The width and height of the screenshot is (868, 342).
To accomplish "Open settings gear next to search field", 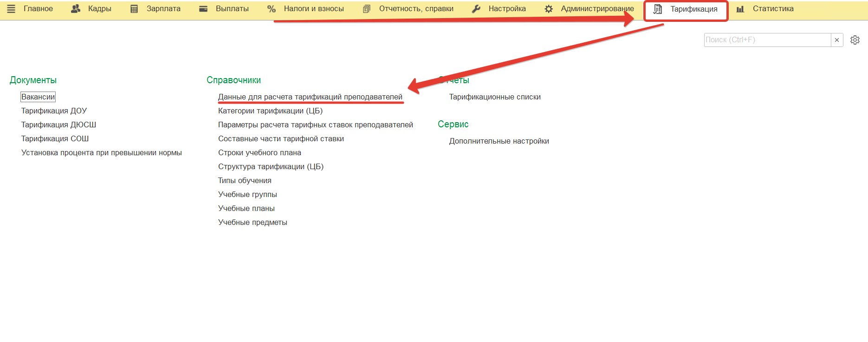I will point(855,40).
